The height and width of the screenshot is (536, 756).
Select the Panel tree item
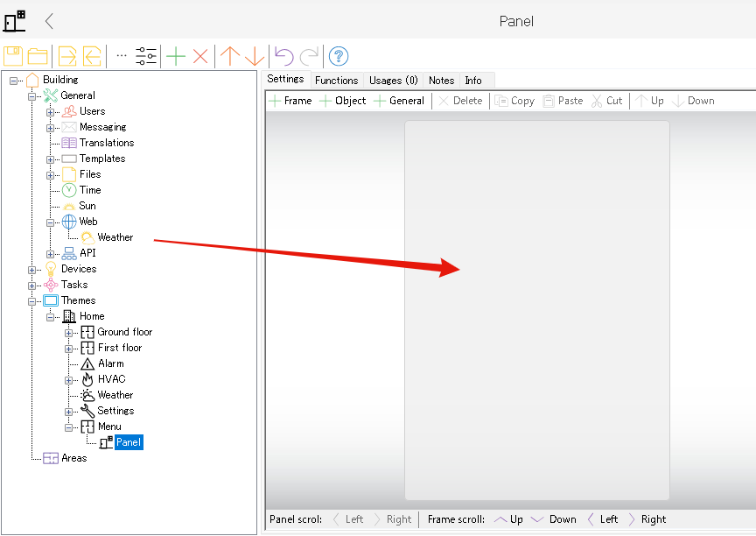coord(129,442)
